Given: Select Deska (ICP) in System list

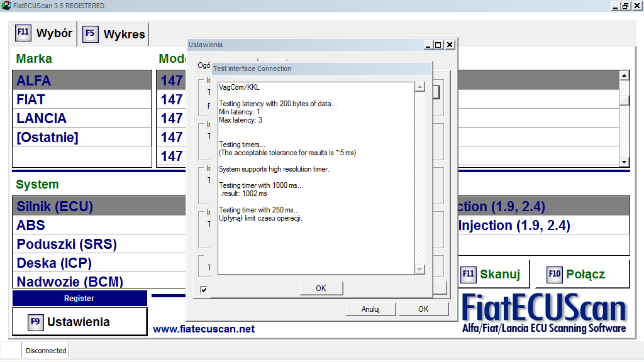Looking at the screenshot, I should coord(99,263).
